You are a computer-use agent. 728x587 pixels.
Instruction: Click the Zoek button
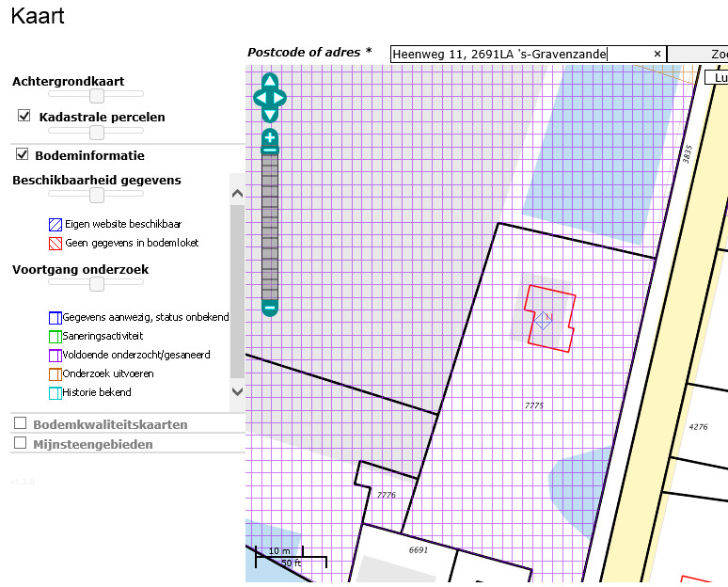697,55
